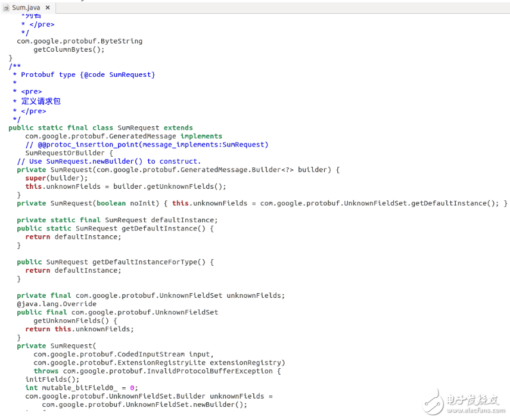Click the 'Use SumRequest.newBuilder() to construct' comment

(108, 161)
